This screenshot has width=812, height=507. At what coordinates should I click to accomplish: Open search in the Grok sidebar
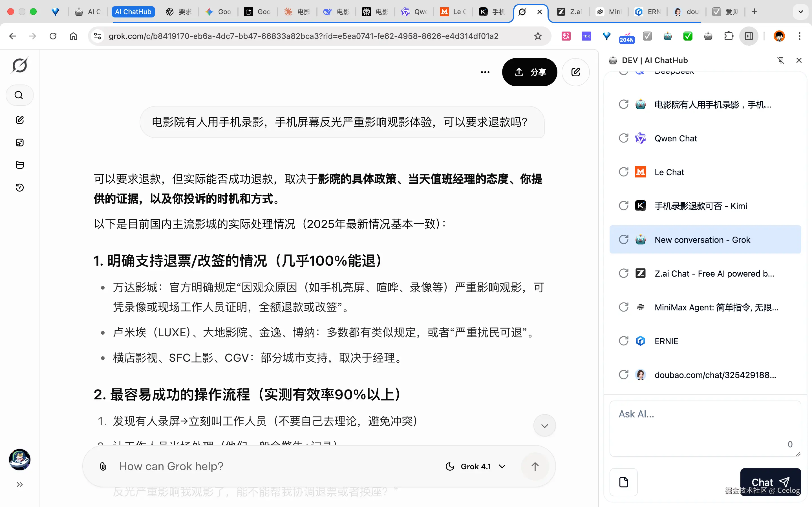pyautogui.click(x=19, y=95)
